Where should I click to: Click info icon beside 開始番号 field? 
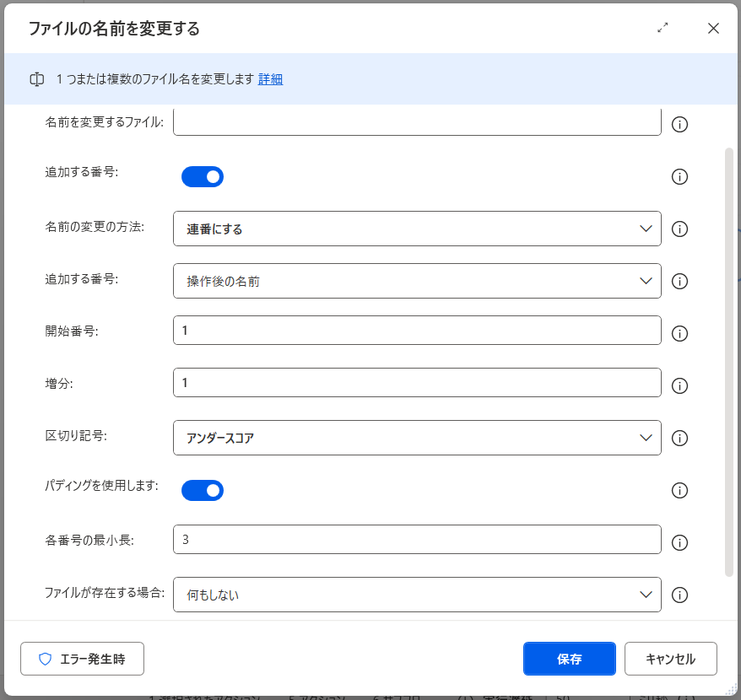pyautogui.click(x=679, y=334)
